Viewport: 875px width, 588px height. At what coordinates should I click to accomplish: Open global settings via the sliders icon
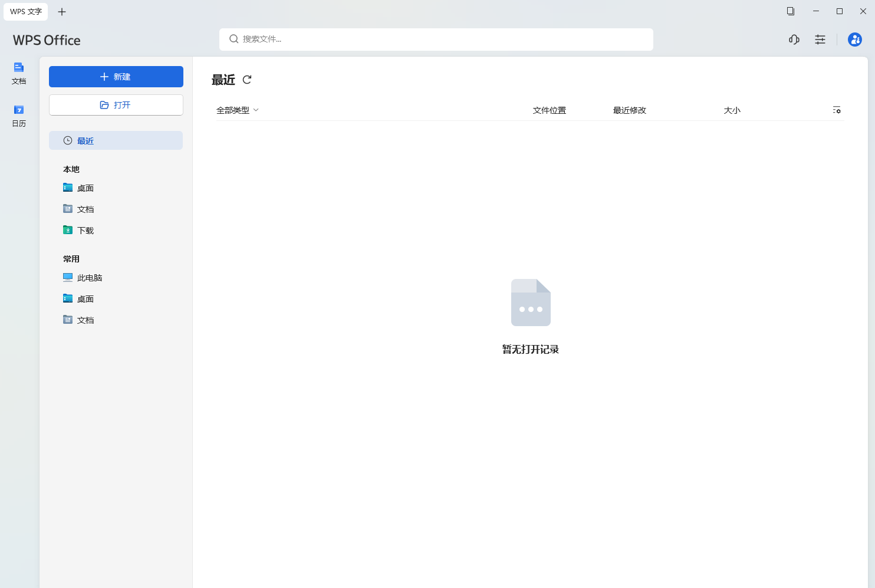coord(820,40)
